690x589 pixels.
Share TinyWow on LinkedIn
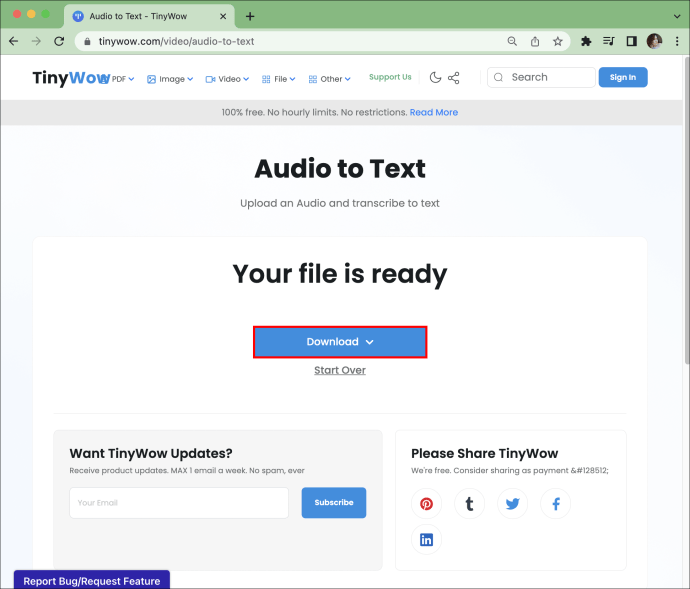pos(426,539)
